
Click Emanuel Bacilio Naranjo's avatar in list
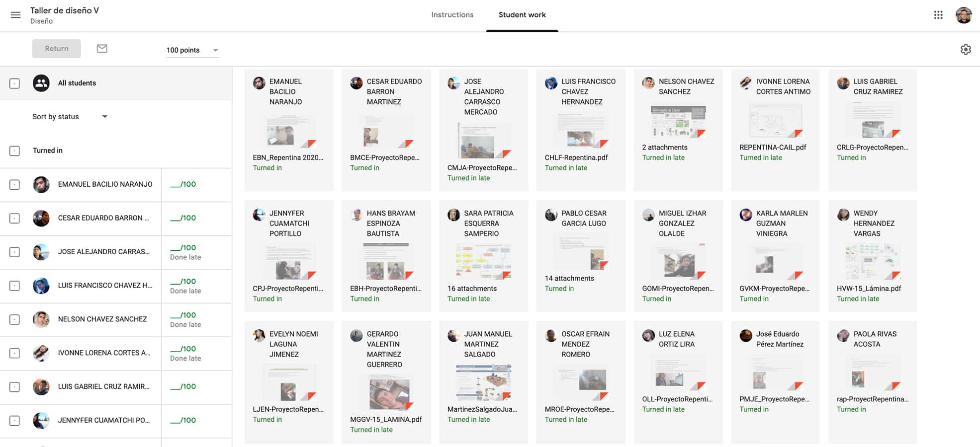(x=41, y=184)
